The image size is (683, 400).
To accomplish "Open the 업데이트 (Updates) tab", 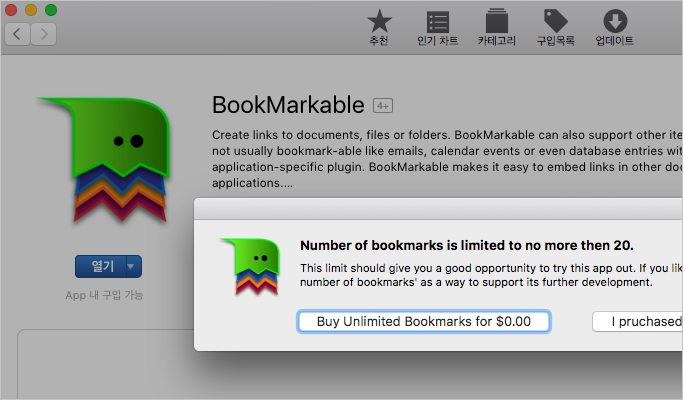I will [615, 27].
